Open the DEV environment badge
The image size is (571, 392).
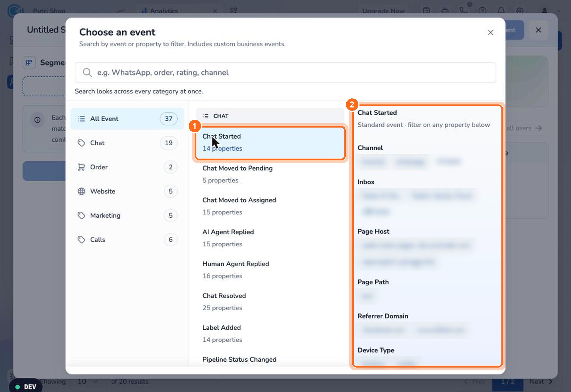pos(26,387)
